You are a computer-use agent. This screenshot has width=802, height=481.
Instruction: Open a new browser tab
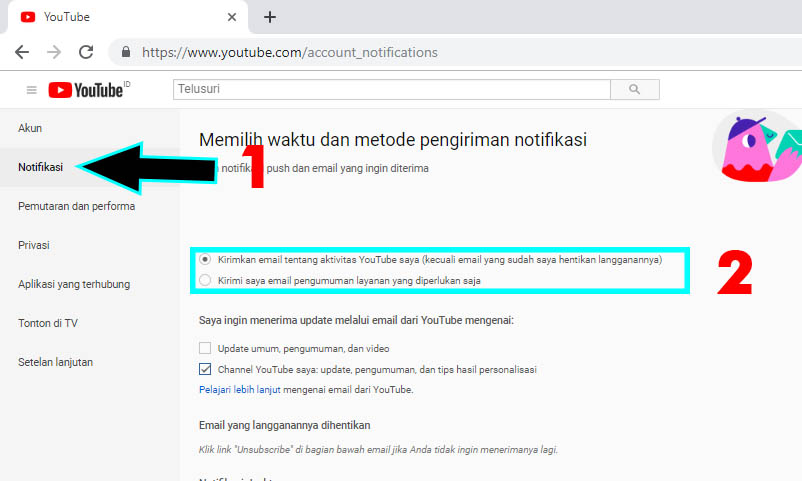270,17
